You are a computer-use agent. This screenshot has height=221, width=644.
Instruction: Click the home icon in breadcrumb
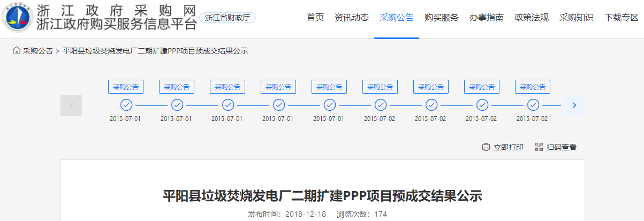[x=17, y=51]
